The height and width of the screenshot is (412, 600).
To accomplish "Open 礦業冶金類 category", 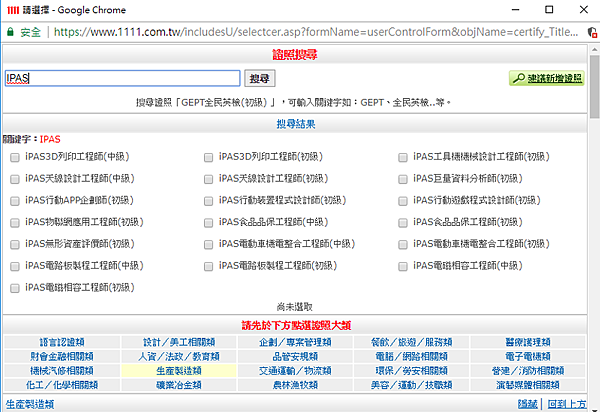I will 179,384.
